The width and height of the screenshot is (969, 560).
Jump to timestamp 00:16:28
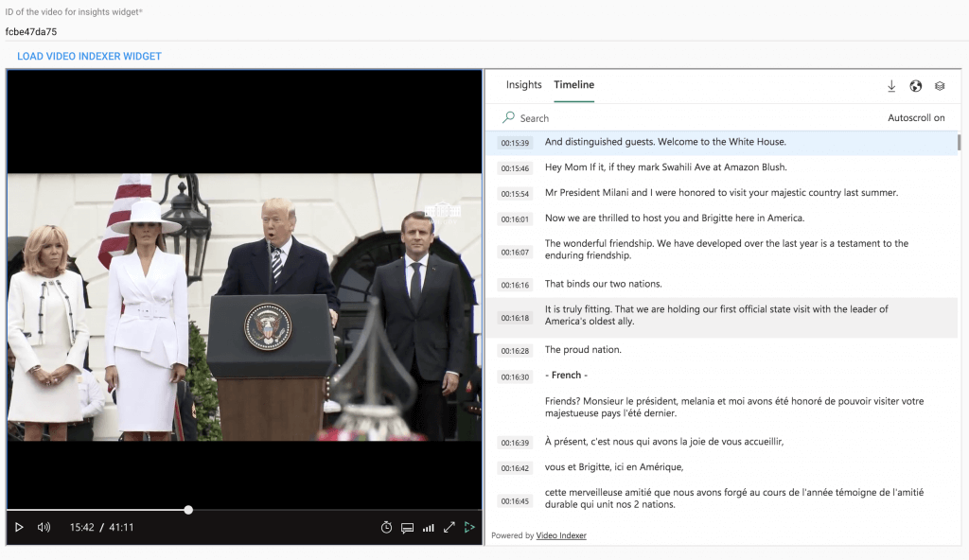click(x=515, y=350)
